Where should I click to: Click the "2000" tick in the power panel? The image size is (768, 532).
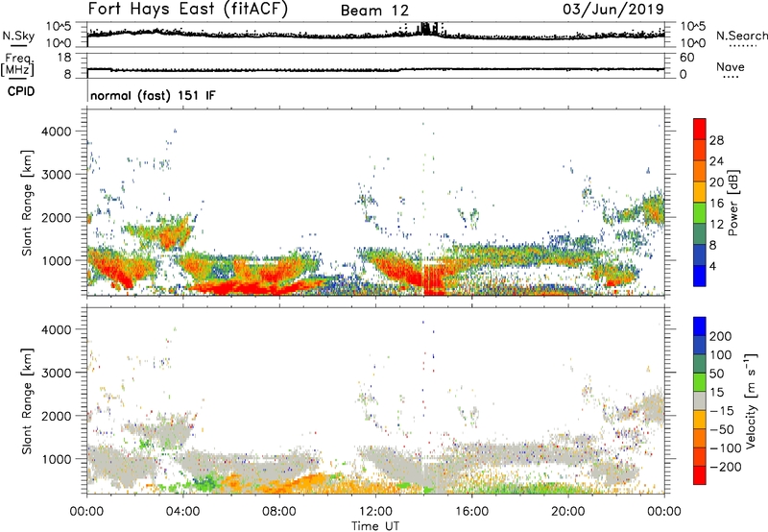56,217
